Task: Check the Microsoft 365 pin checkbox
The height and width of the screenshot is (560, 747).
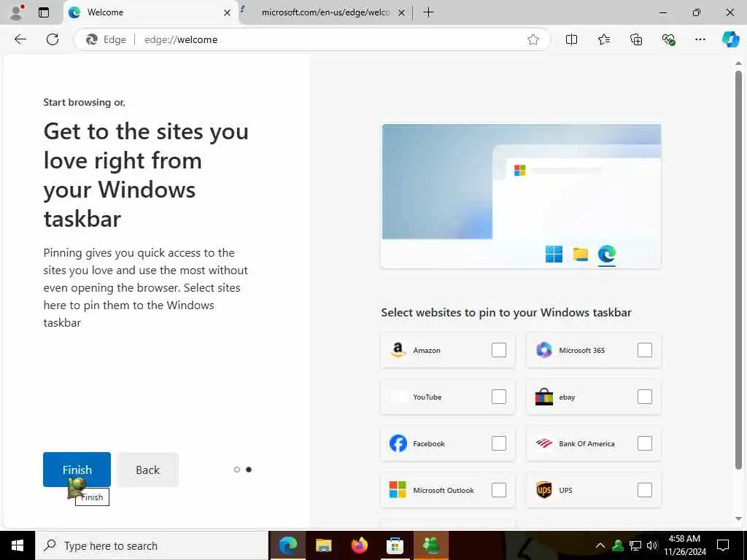Action: (645, 350)
